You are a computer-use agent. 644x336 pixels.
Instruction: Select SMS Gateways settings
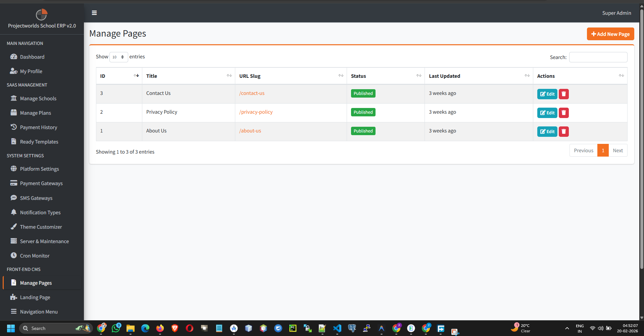[x=36, y=198]
